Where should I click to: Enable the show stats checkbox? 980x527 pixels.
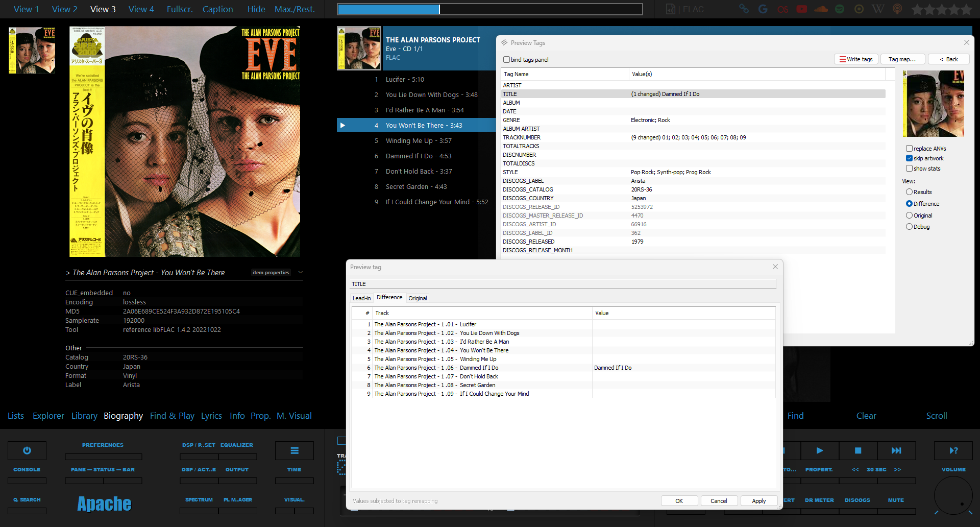pos(909,169)
